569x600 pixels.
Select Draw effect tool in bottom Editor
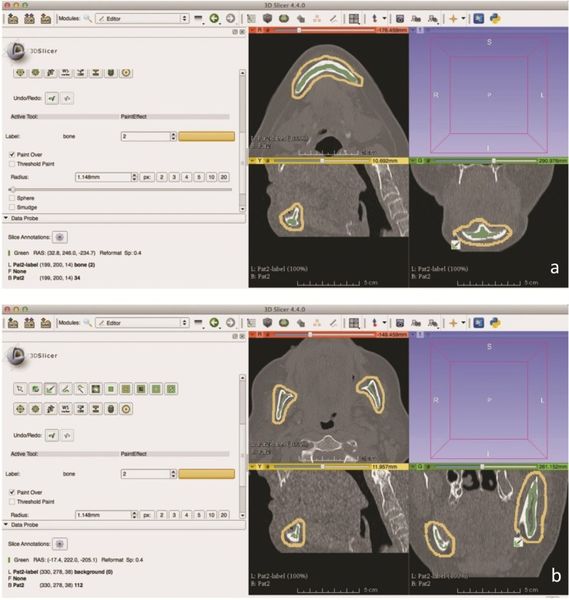point(65,389)
